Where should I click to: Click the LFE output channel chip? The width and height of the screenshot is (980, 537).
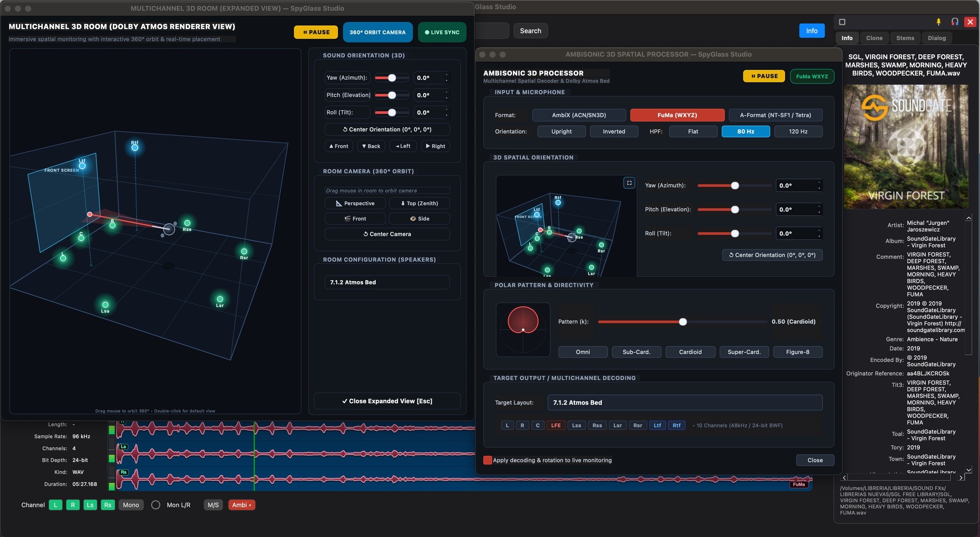(x=556, y=425)
